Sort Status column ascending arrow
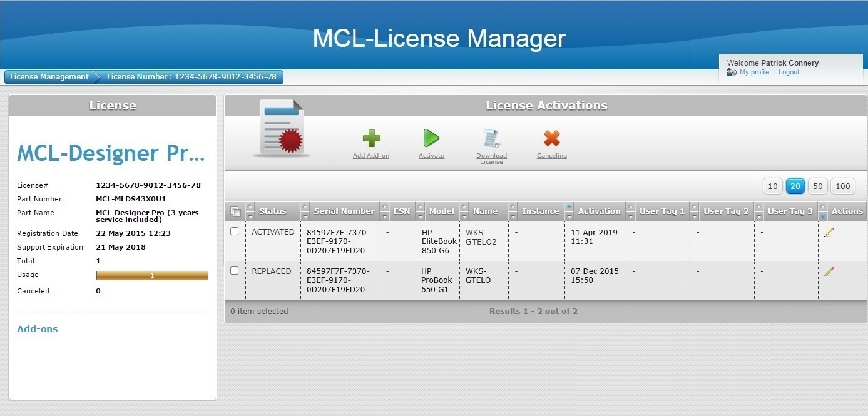The height and width of the screenshot is (416, 868). tap(250, 207)
